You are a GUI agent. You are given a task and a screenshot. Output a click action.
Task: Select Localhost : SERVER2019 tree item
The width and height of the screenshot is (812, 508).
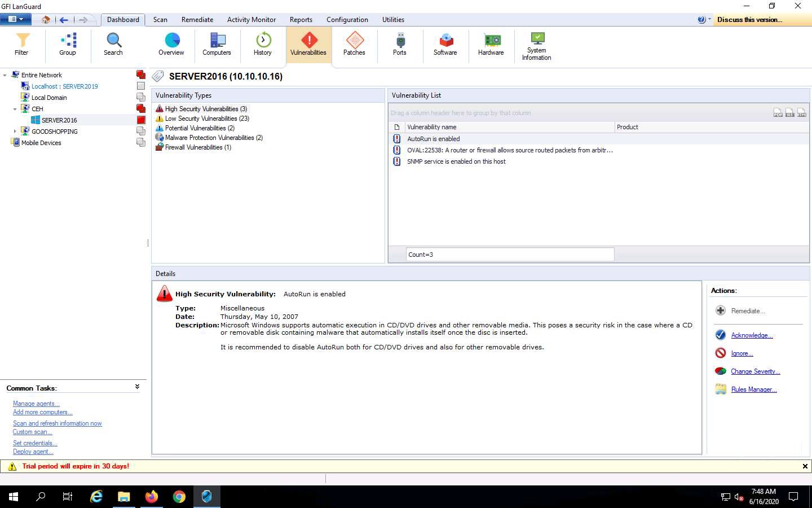click(x=64, y=86)
